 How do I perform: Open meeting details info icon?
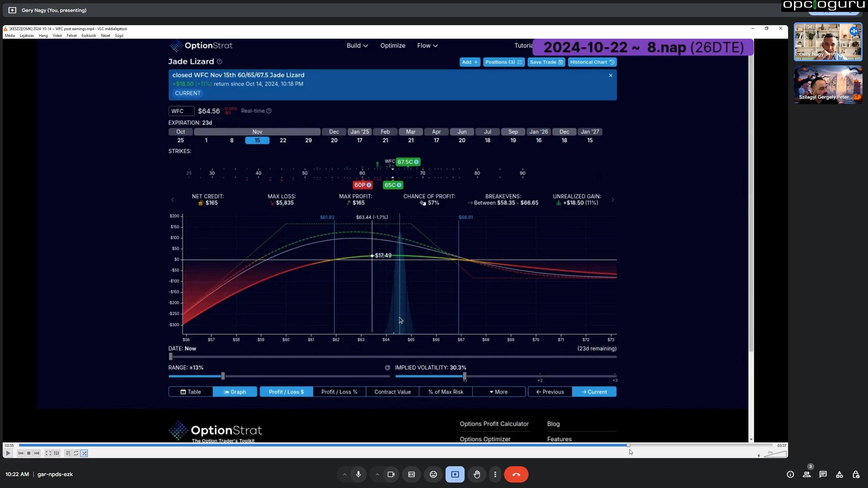tap(790, 474)
